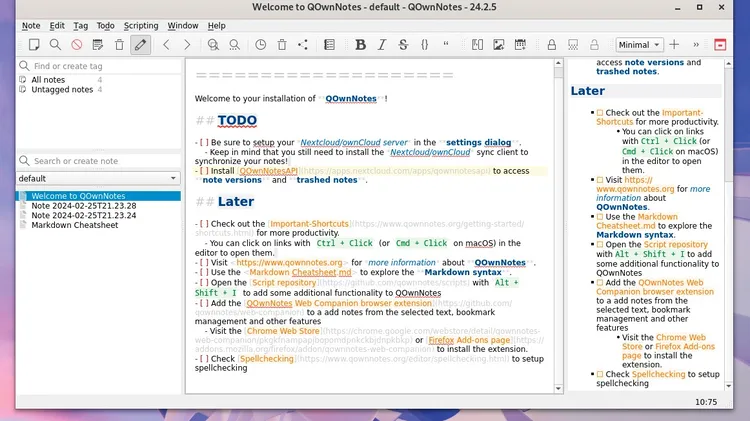750x421 pixels.
Task: Apply italic formatting
Action: point(382,45)
